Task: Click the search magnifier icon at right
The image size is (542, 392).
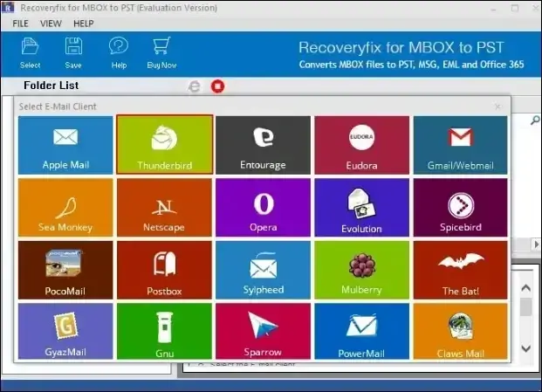Action: coord(535,120)
